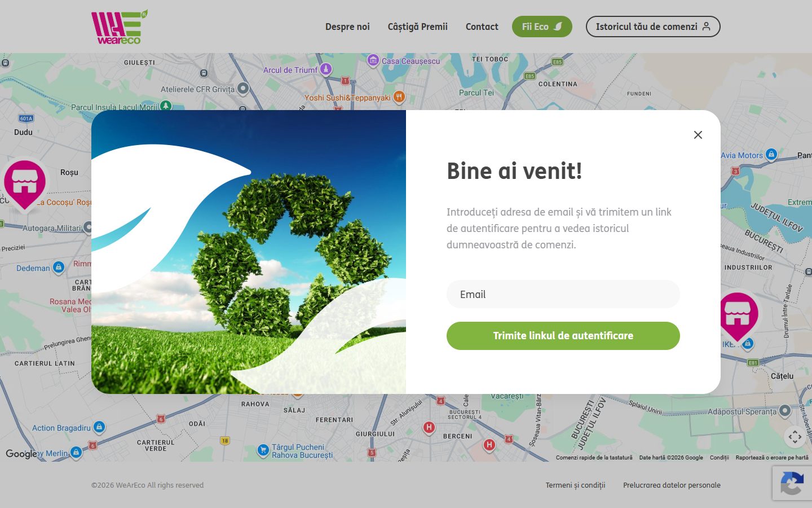812x508 pixels.
Task: Select the Casa Ceaușescu map pin
Action: click(x=373, y=60)
